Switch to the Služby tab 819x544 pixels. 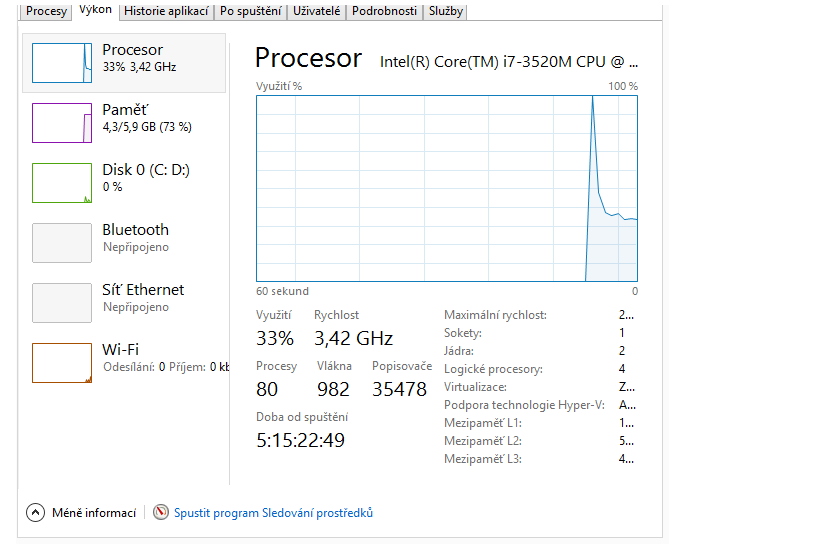pos(445,12)
